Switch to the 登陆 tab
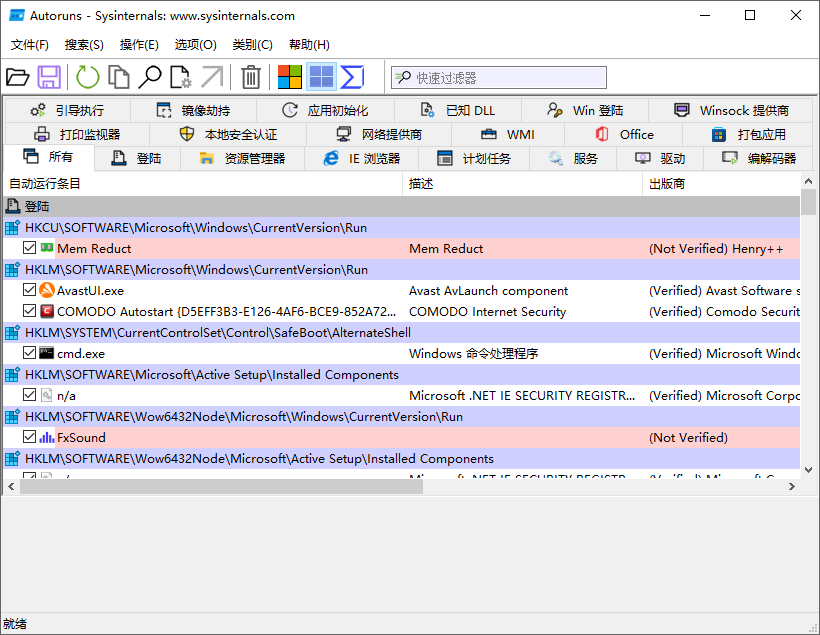 click(x=137, y=158)
